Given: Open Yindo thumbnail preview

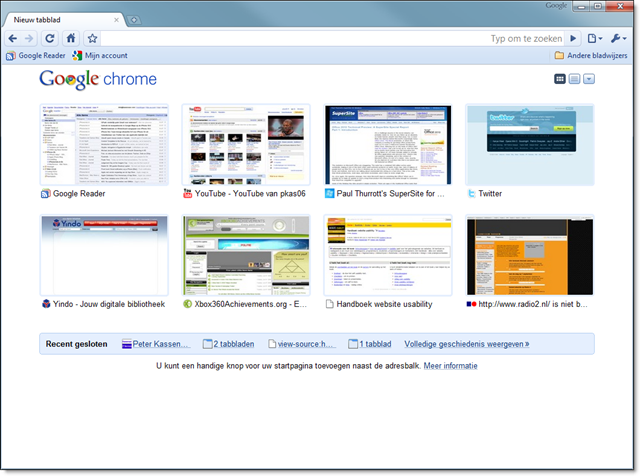Looking at the screenshot, I should pyautogui.click(x=104, y=255).
